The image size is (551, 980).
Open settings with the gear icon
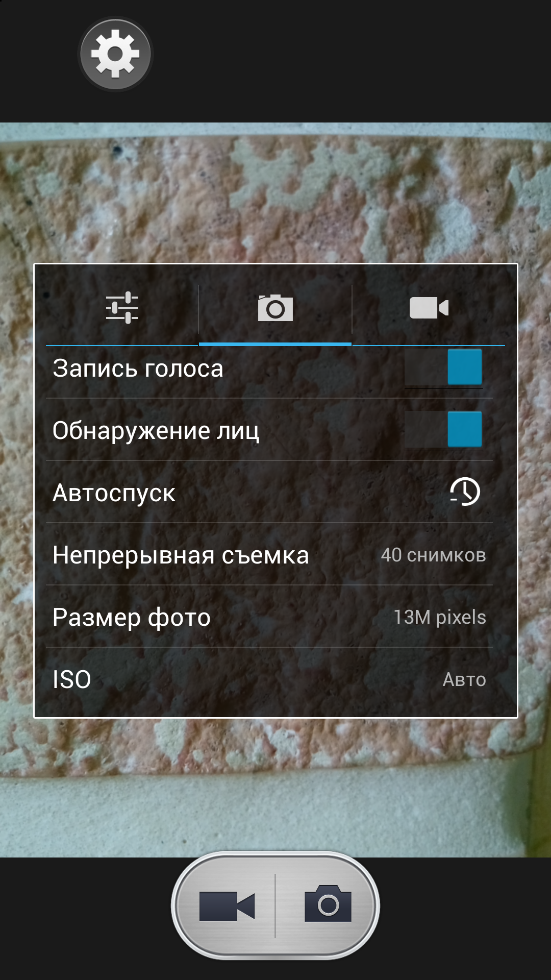pos(115,55)
